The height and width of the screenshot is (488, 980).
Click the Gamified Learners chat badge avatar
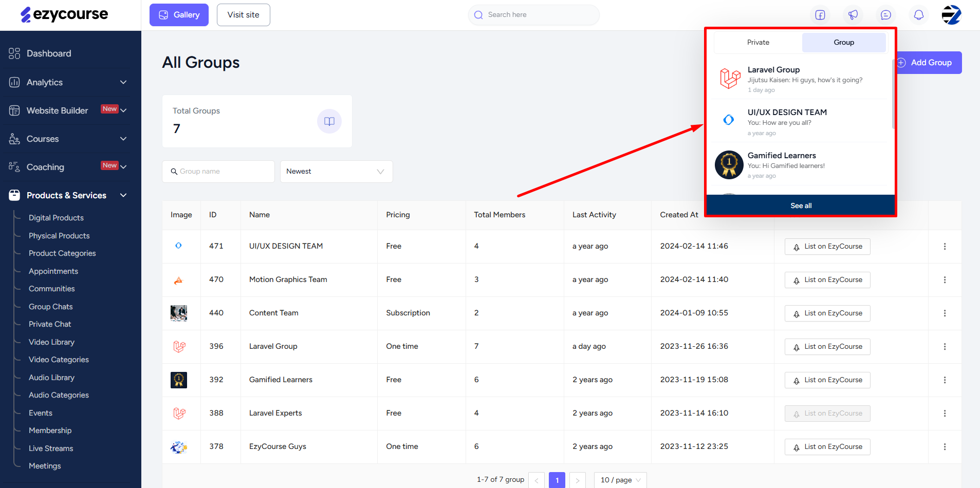coord(729,165)
